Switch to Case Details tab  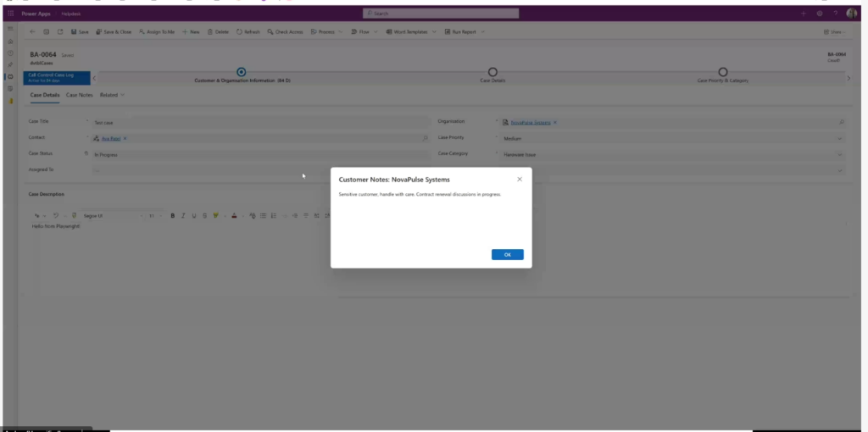[x=45, y=95]
